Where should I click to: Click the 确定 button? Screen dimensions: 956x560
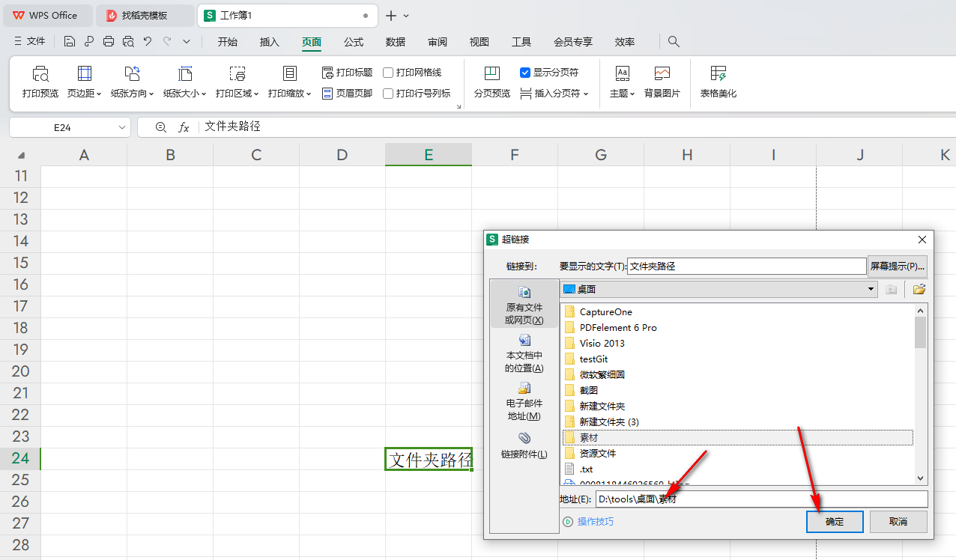click(x=835, y=522)
